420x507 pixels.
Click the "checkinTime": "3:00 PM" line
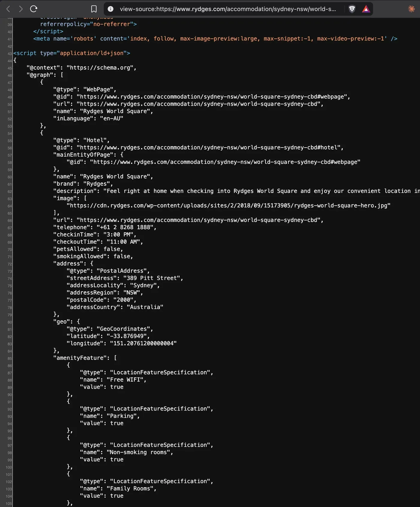coord(95,235)
